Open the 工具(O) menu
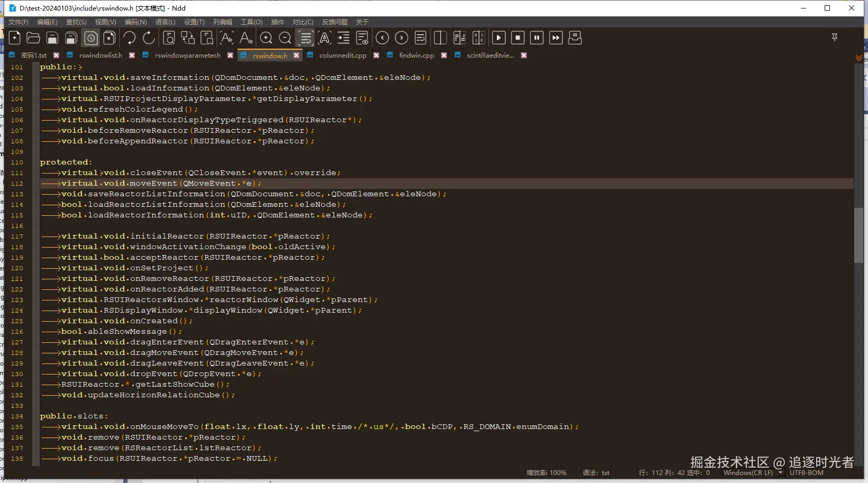Viewport: 868px width, 483px height. tap(252, 22)
